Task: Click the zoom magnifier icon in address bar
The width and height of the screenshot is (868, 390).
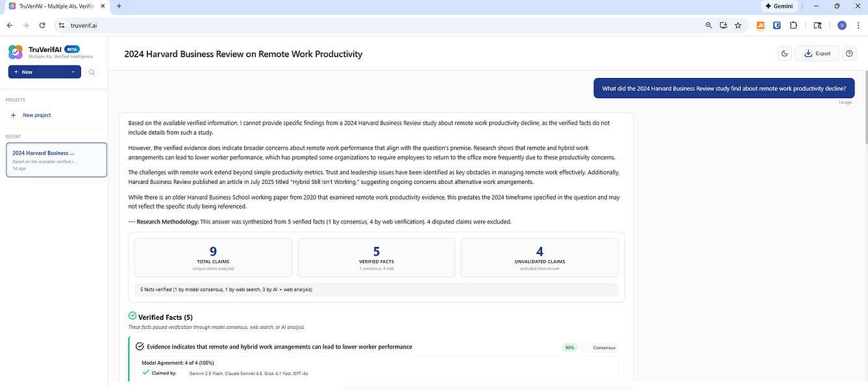Action: 709,25
